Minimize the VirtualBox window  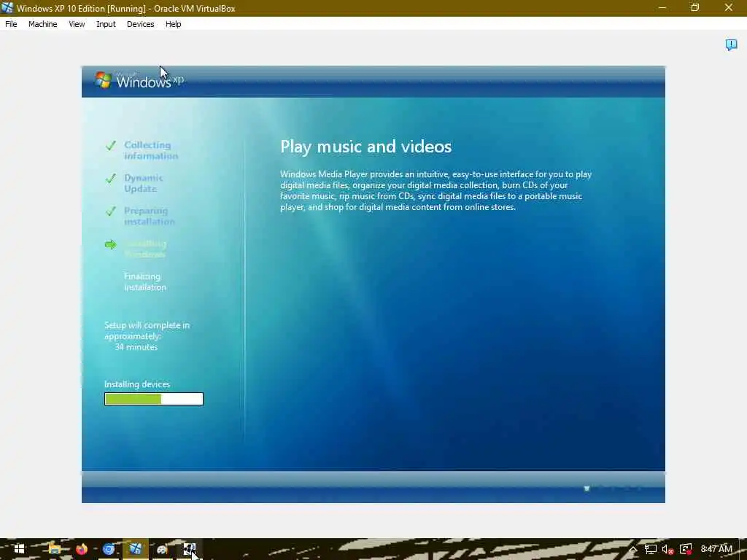pyautogui.click(x=662, y=7)
